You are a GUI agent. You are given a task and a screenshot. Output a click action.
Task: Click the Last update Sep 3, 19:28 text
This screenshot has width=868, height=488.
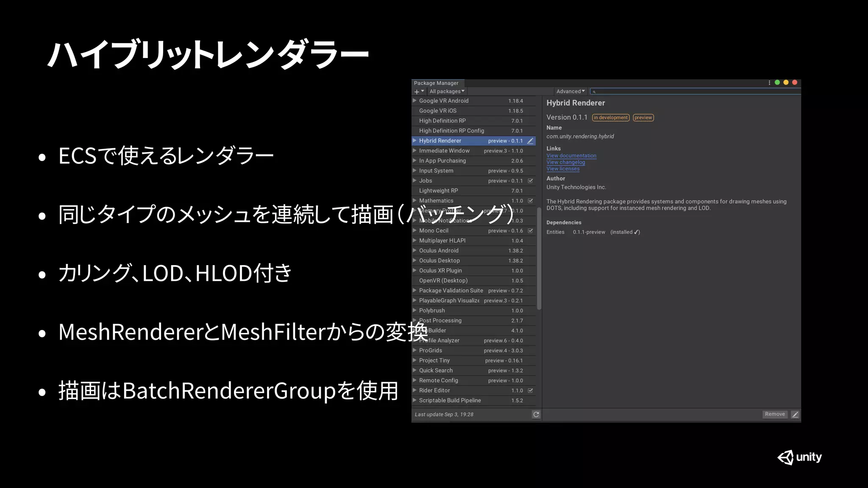[444, 414]
